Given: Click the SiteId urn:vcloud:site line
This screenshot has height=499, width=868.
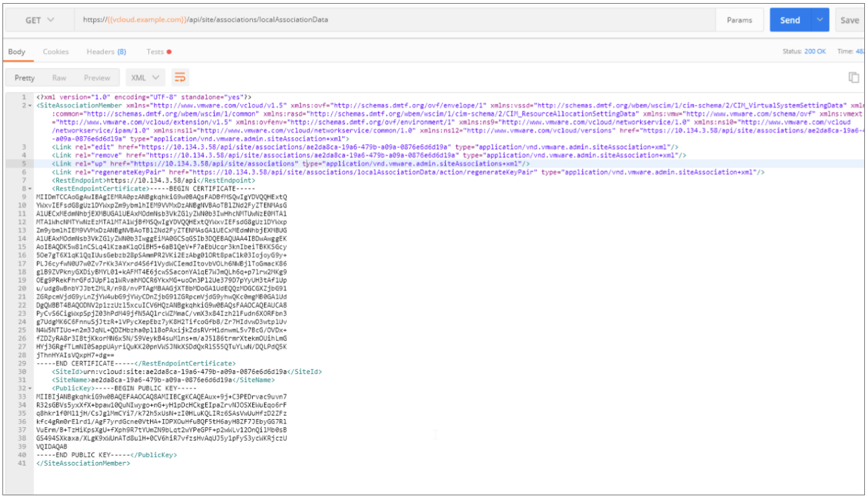Looking at the screenshot, I should 188,372.
